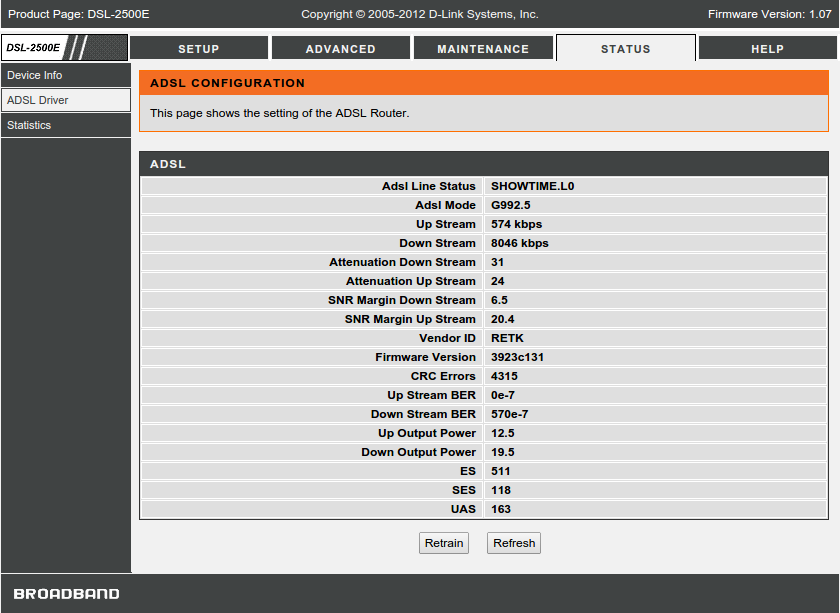Click the Up Output Power value 12.5
This screenshot has width=840, height=613.
(502, 433)
